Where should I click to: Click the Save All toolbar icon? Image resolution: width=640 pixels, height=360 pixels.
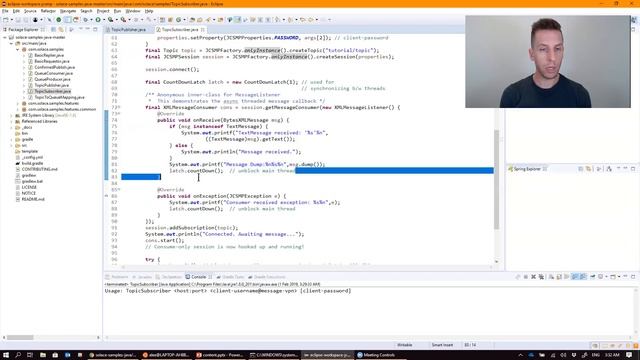pos(26,20)
